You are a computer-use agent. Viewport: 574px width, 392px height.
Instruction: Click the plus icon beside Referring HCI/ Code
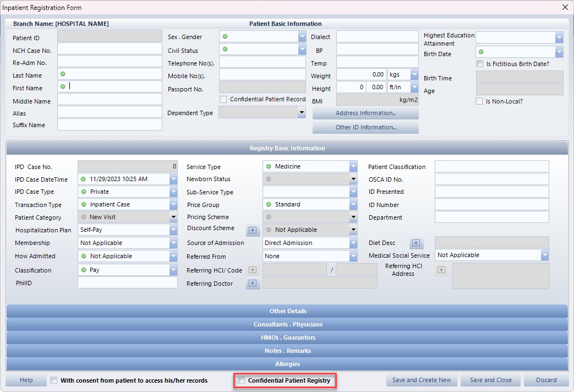[x=253, y=270]
